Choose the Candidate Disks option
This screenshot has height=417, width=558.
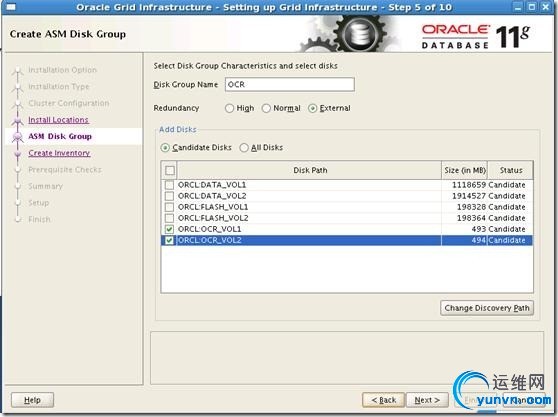[x=165, y=148]
